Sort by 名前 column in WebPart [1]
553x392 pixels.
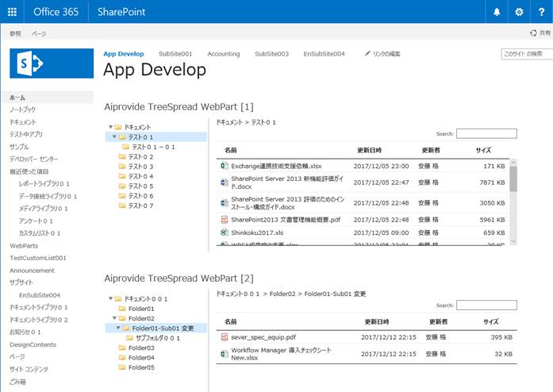pyautogui.click(x=230, y=150)
